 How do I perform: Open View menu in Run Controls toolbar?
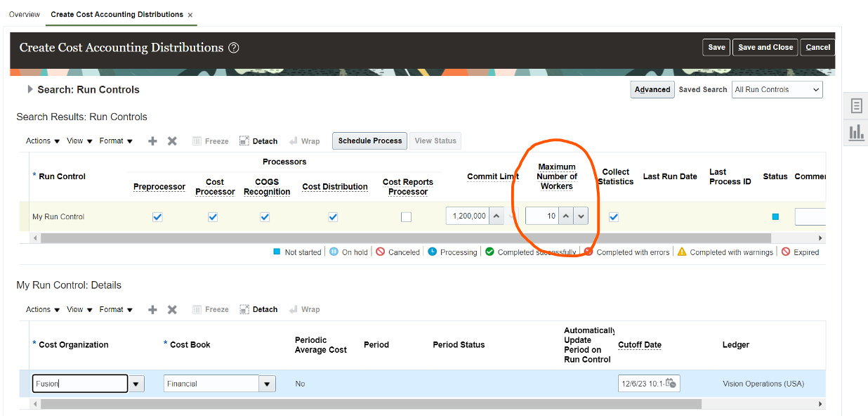pos(79,141)
